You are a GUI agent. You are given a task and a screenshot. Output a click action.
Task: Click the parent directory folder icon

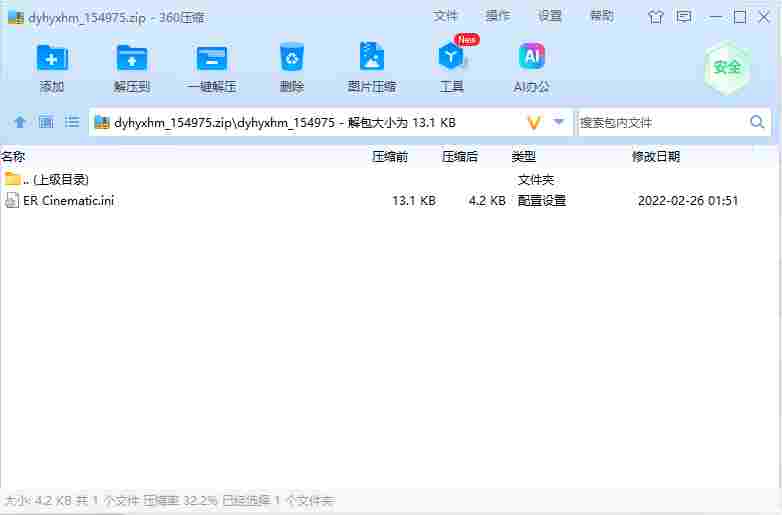pyautogui.click(x=12, y=179)
